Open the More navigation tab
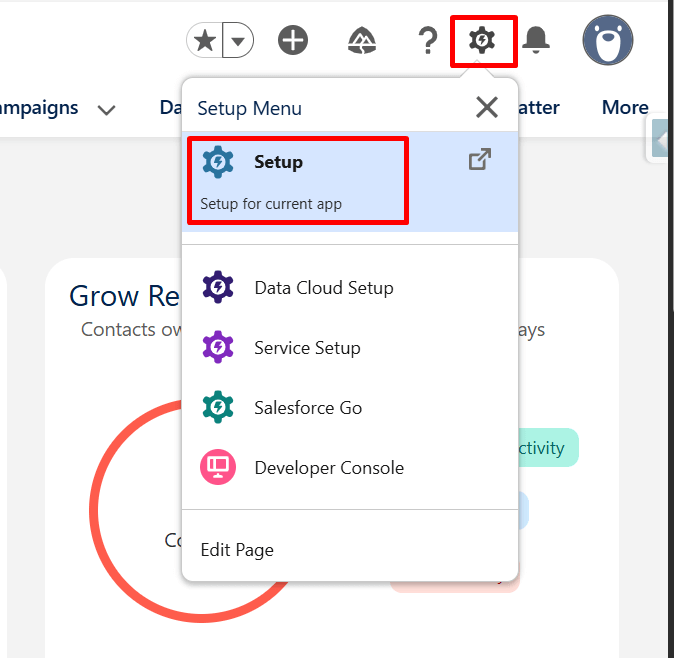Screen dimensions: 674x658 click(x=625, y=107)
